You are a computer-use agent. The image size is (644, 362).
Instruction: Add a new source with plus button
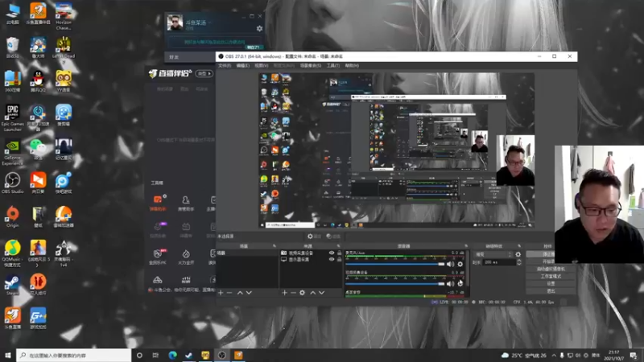284,293
